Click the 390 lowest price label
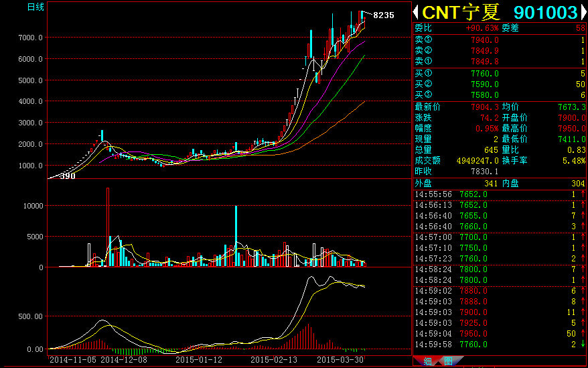Image resolution: width=588 pixels, height=368 pixels. 68,176
